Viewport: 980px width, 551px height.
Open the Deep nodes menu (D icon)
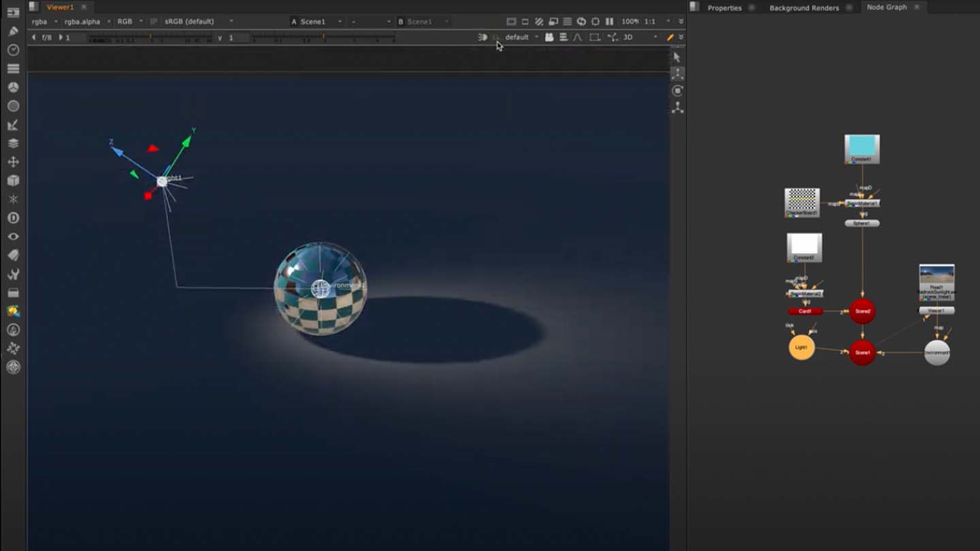coord(13,218)
